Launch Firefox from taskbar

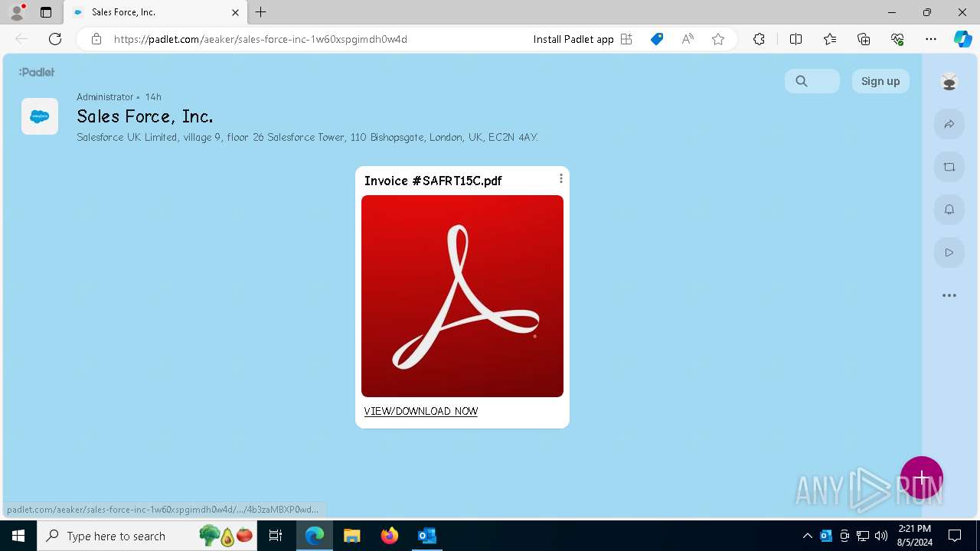point(389,536)
